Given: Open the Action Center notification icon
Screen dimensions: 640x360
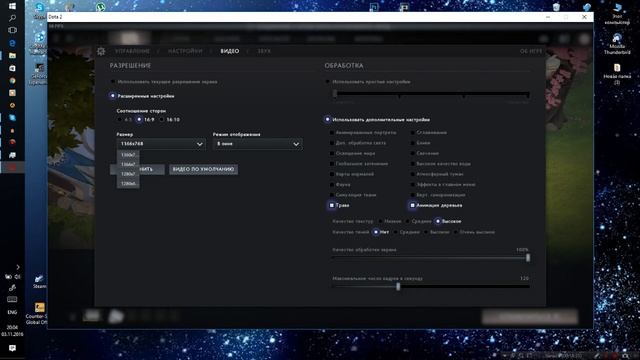Looking at the screenshot, I should point(12,348).
